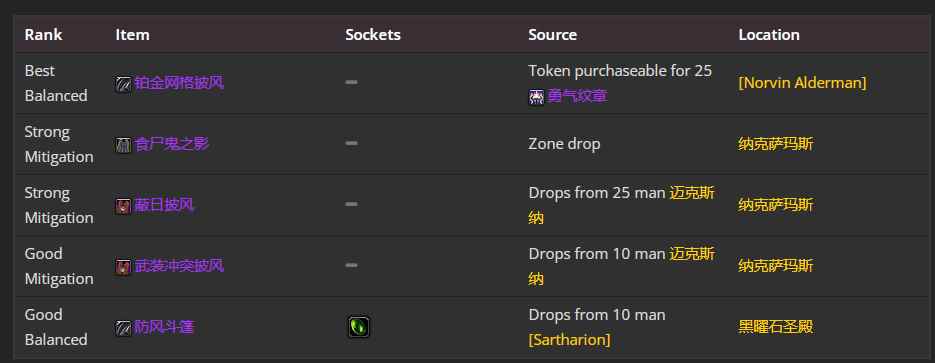Viewport: 935px width, 363px height.
Task: Follow the [Sartharion] boss link
Action: tap(569, 340)
